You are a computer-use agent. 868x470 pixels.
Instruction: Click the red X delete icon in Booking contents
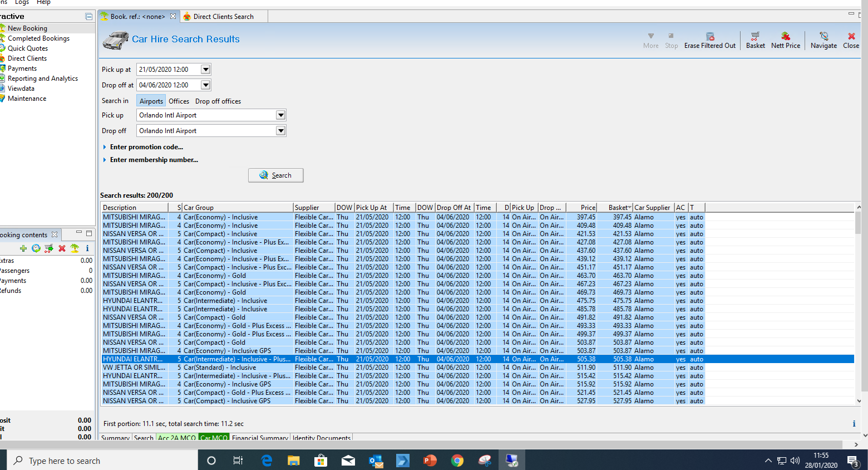coord(62,248)
